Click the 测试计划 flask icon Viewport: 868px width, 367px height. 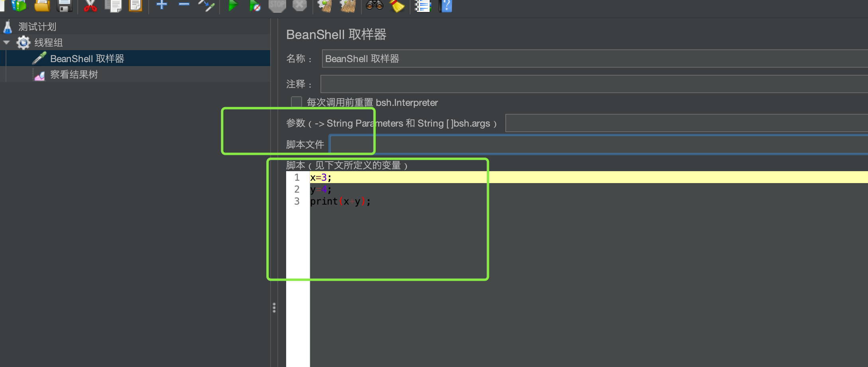coord(8,27)
